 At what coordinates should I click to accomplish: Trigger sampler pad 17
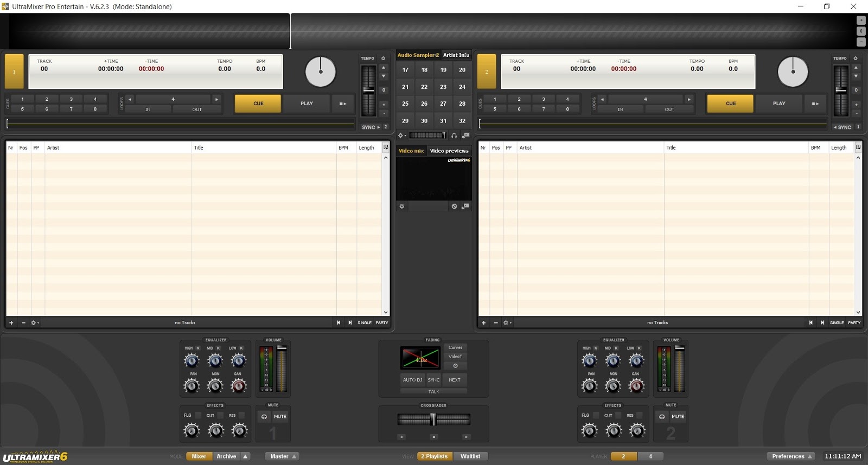pyautogui.click(x=405, y=70)
